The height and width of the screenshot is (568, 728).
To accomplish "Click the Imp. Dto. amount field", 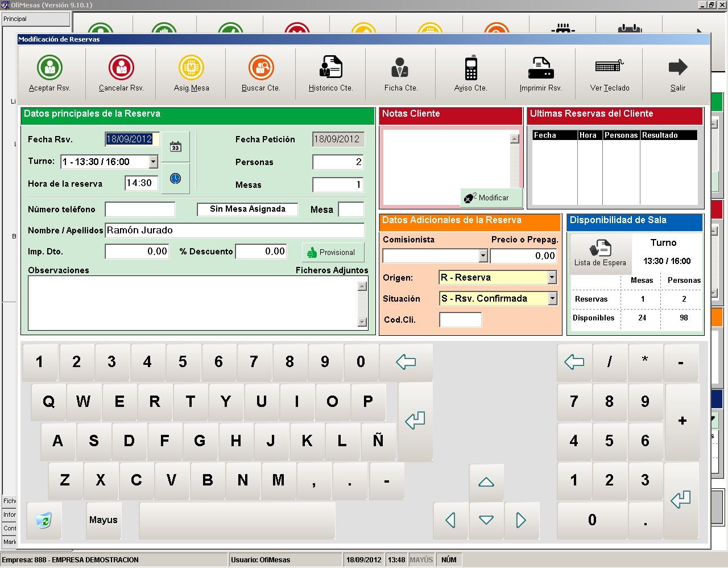I will point(137,252).
